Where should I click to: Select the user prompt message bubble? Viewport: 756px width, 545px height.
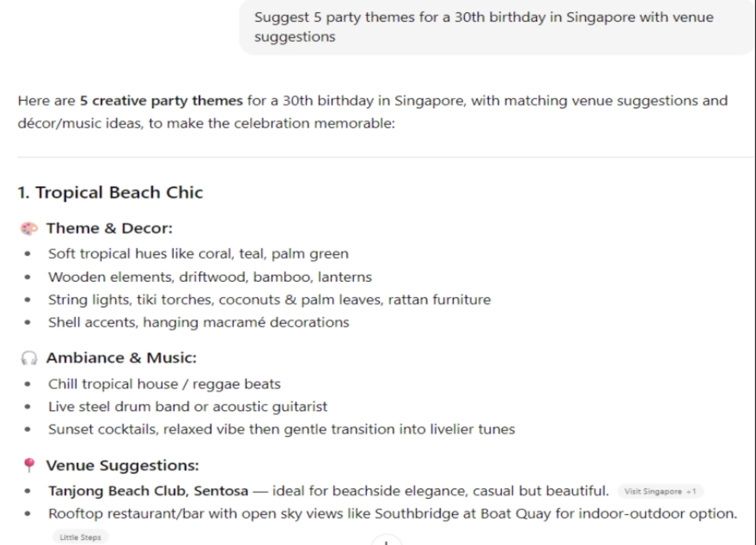[x=497, y=27]
